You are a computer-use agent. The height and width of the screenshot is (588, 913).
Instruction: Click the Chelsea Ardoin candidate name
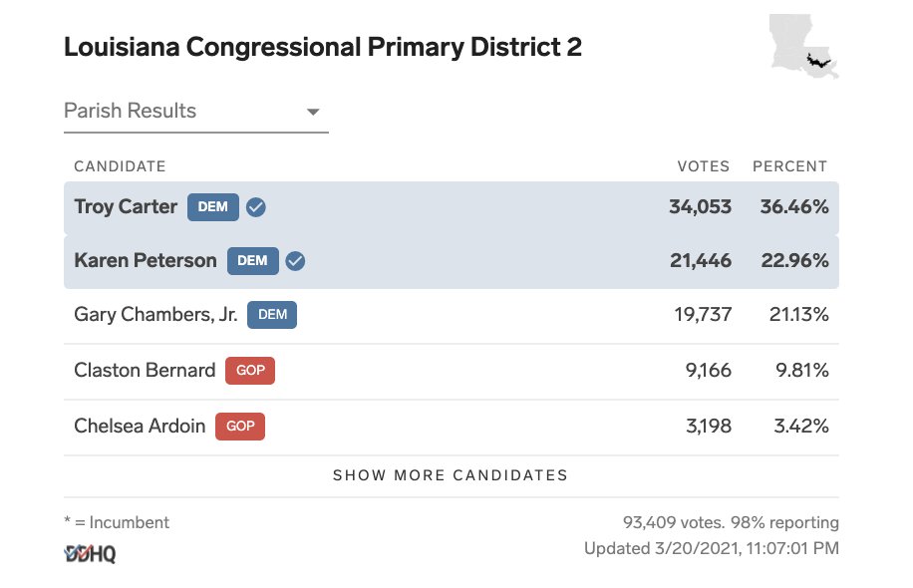point(140,427)
